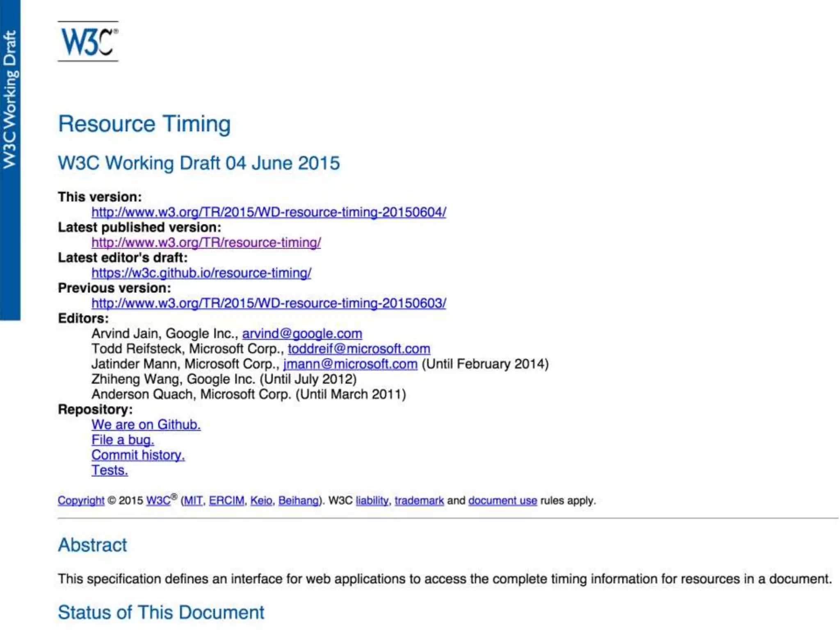
Task: Open the ERCIM link
Action: click(x=226, y=500)
